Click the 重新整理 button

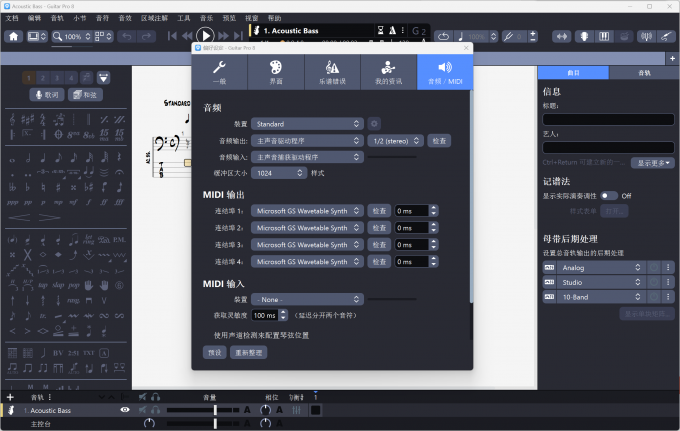pyautogui.click(x=249, y=353)
